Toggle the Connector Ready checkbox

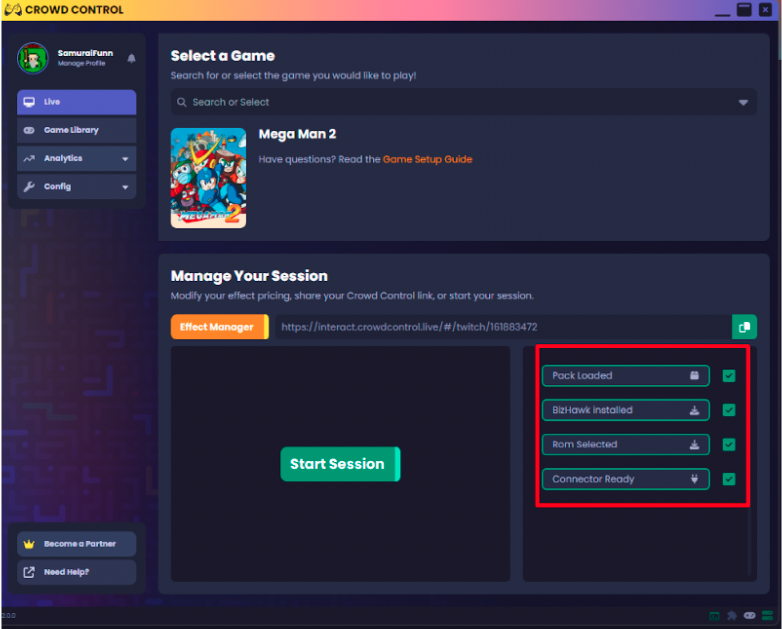(729, 479)
